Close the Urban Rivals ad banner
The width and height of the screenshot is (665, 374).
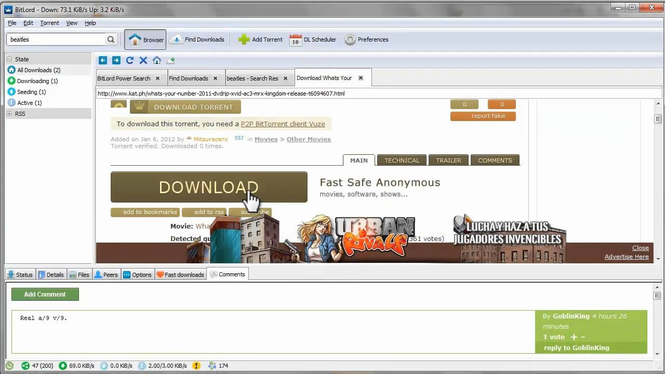click(640, 248)
